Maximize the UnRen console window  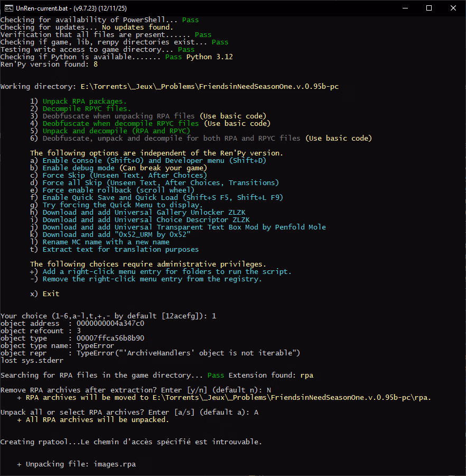click(x=428, y=8)
